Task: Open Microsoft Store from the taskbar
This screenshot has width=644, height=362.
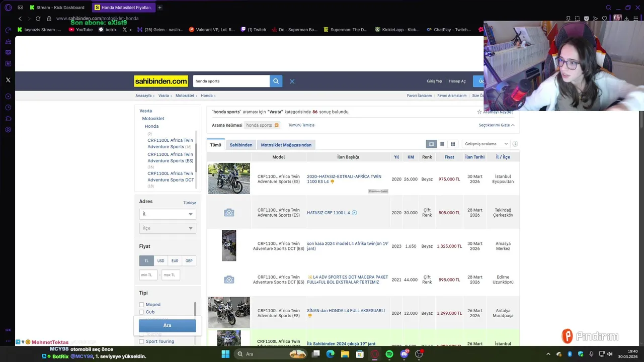Action: click(x=360, y=354)
